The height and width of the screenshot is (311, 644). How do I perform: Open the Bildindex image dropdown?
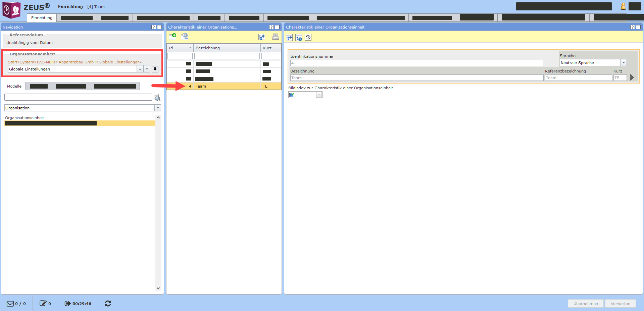click(x=319, y=95)
